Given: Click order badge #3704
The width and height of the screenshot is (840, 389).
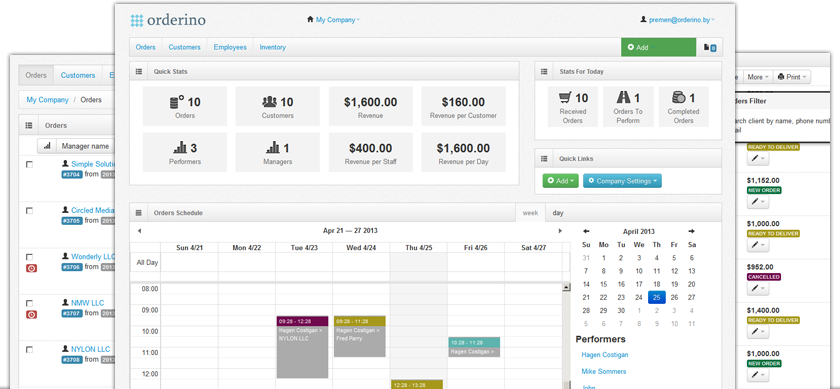Looking at the screenshot, I should pyautogui.click(x=72, y=175).
